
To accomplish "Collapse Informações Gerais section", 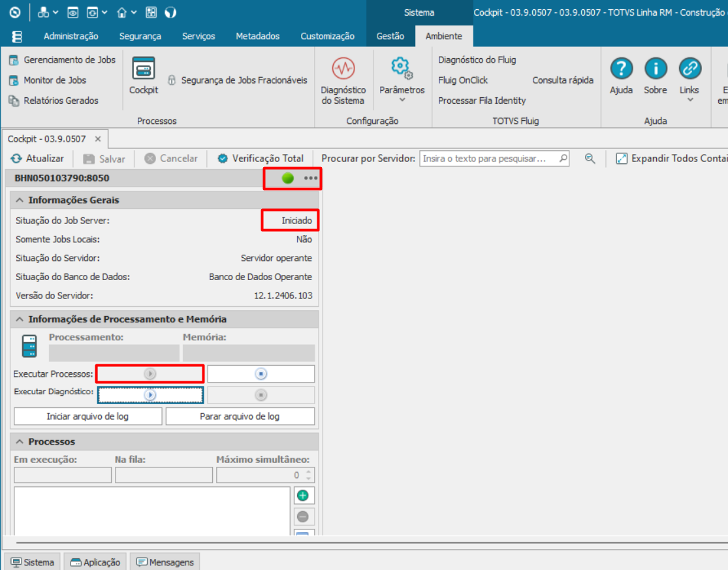I will click(x=20, y=200).
